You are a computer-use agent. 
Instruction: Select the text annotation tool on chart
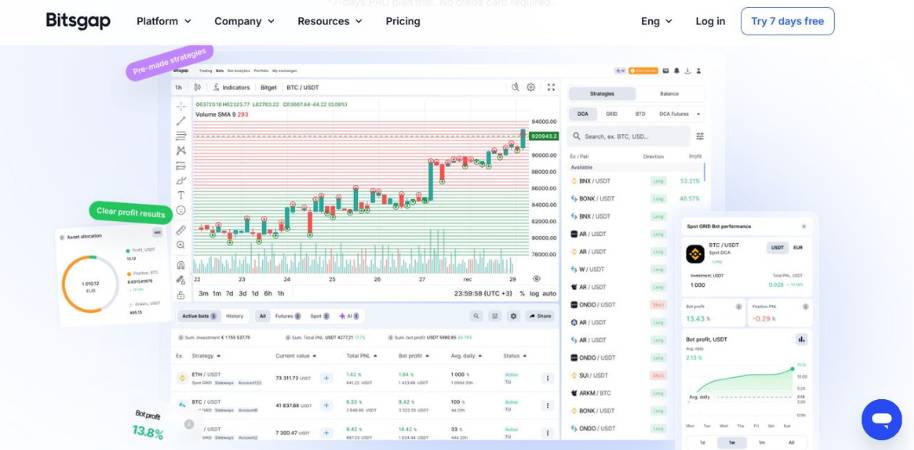[181, 196]
